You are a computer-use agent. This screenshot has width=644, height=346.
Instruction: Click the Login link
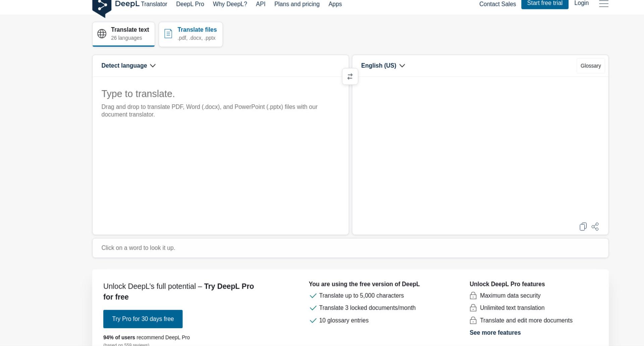581,3
